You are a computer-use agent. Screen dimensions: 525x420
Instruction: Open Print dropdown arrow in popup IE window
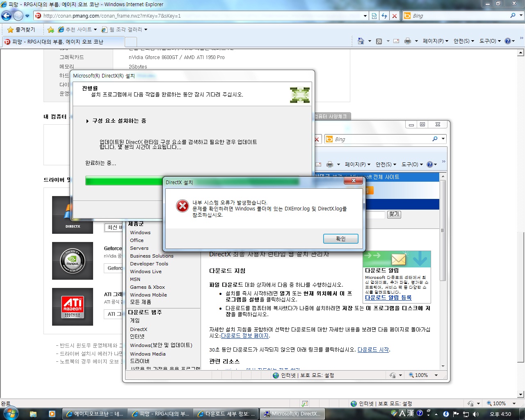tap(338, 164)
